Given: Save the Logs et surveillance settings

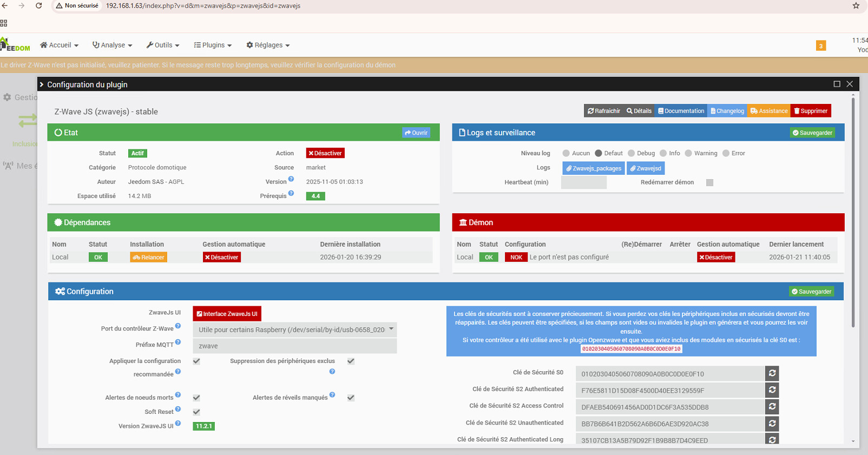Looking at the screenshot, I should (812, 133).
